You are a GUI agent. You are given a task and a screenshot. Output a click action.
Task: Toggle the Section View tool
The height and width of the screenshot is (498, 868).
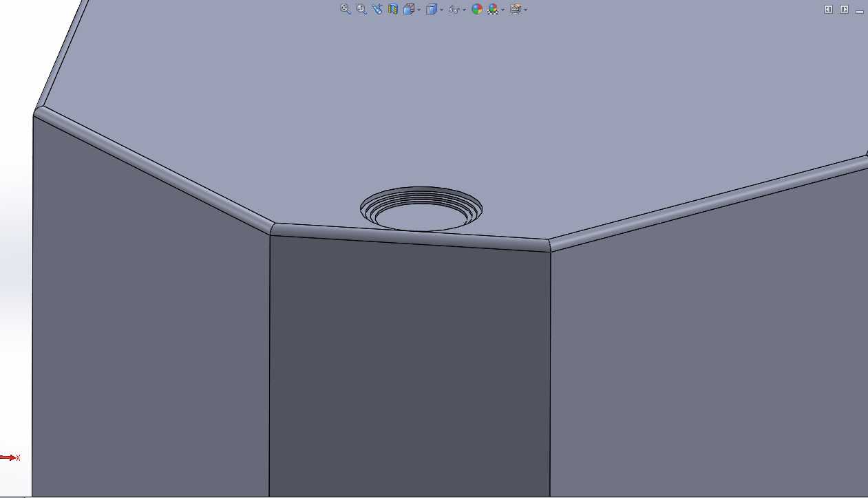point(393,9)
